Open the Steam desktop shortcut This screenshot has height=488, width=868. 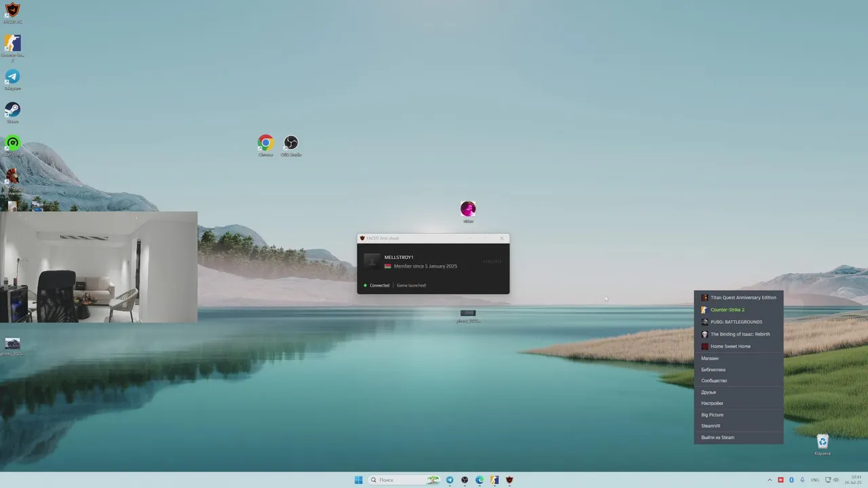12,113
